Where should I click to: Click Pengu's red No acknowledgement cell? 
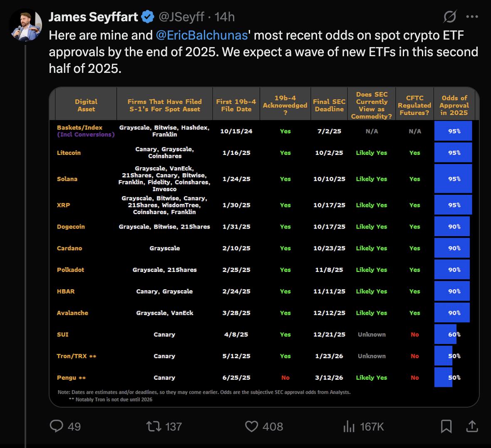(285, 378)
